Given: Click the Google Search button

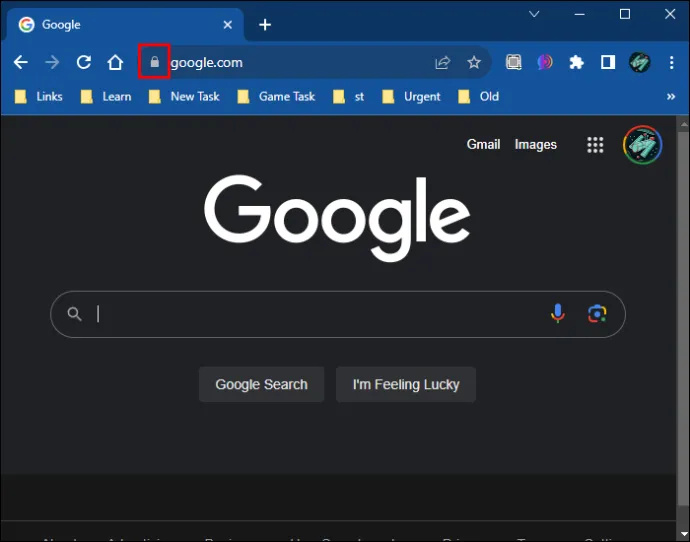Looking at the screenshot, I should click(261, 385).
